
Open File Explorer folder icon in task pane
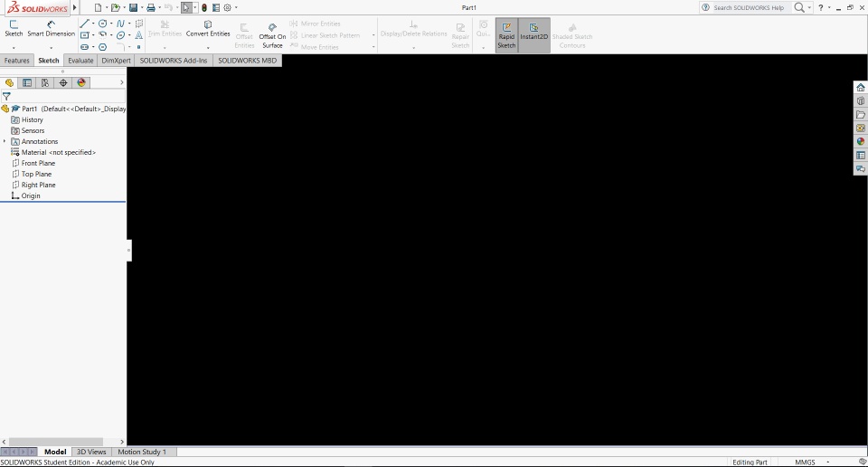coord(860,115)
